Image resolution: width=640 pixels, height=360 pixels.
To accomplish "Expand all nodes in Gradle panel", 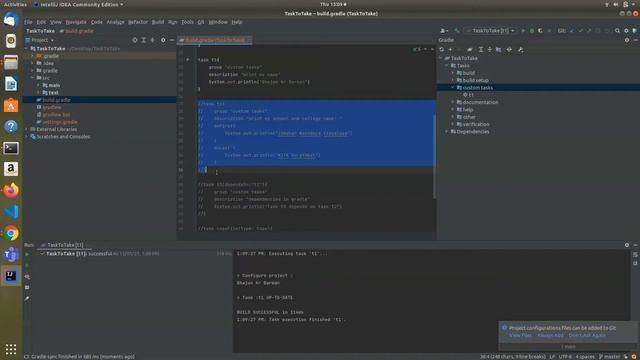I will click(481, 49).
